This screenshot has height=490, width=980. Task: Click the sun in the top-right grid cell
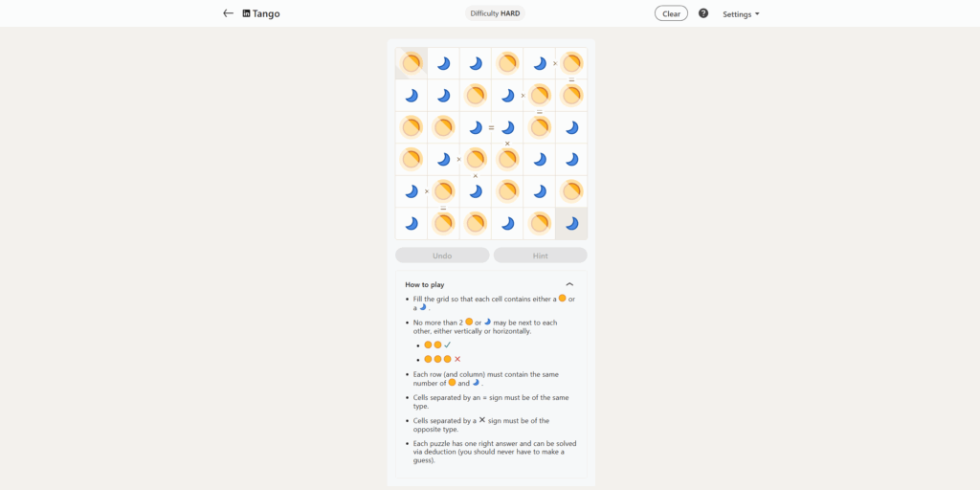571,63
